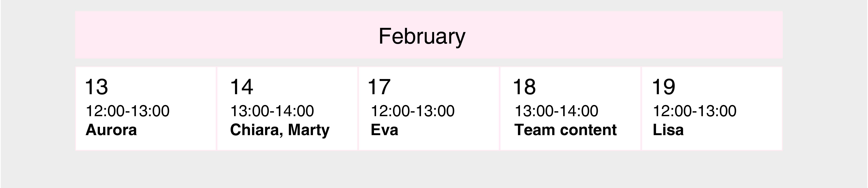Select the date number 14

pyautogui.click(x=242, y=87)
